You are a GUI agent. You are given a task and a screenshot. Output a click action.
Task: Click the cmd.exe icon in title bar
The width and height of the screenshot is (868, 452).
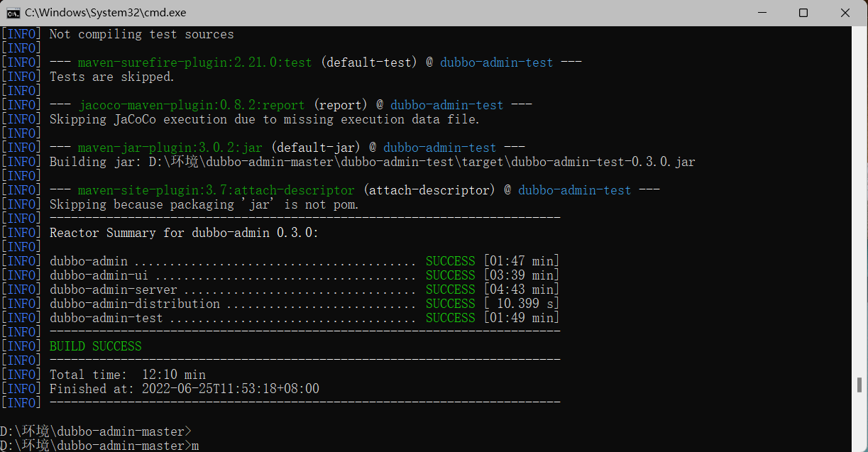tap(13, 13)
